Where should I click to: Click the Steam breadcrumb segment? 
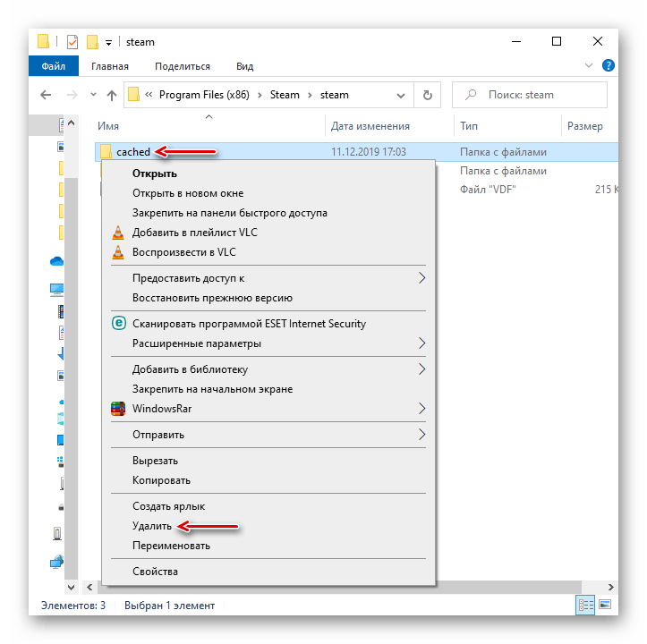point(285,95)
